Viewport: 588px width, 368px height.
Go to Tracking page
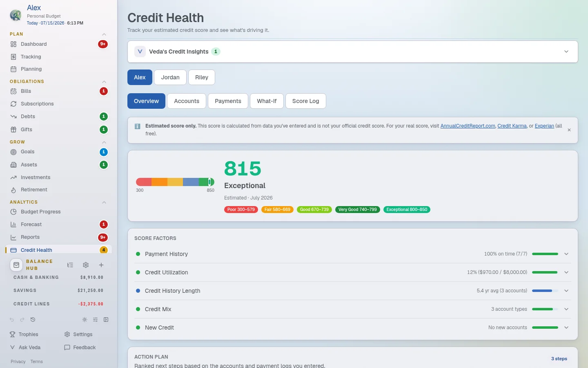click(58, 57)
